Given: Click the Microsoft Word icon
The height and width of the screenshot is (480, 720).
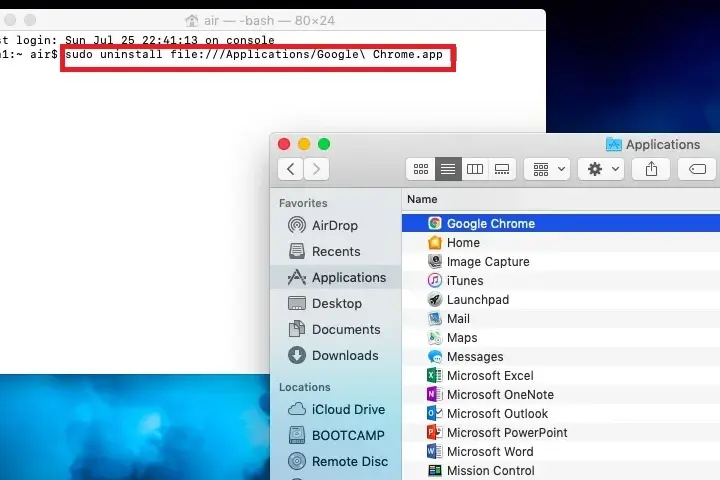Looking at the screenshot, I should tap(434, 452).
